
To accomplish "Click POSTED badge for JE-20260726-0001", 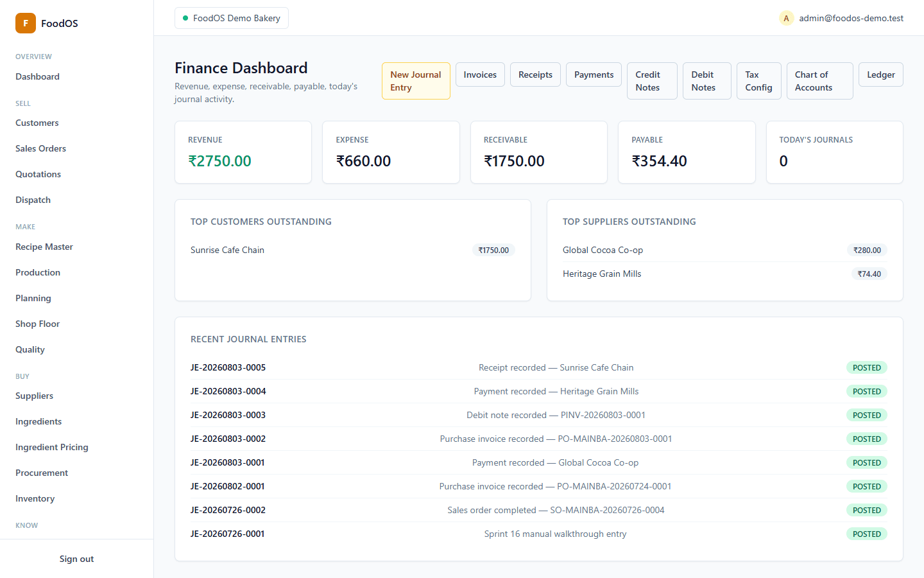I will (867, 534).
